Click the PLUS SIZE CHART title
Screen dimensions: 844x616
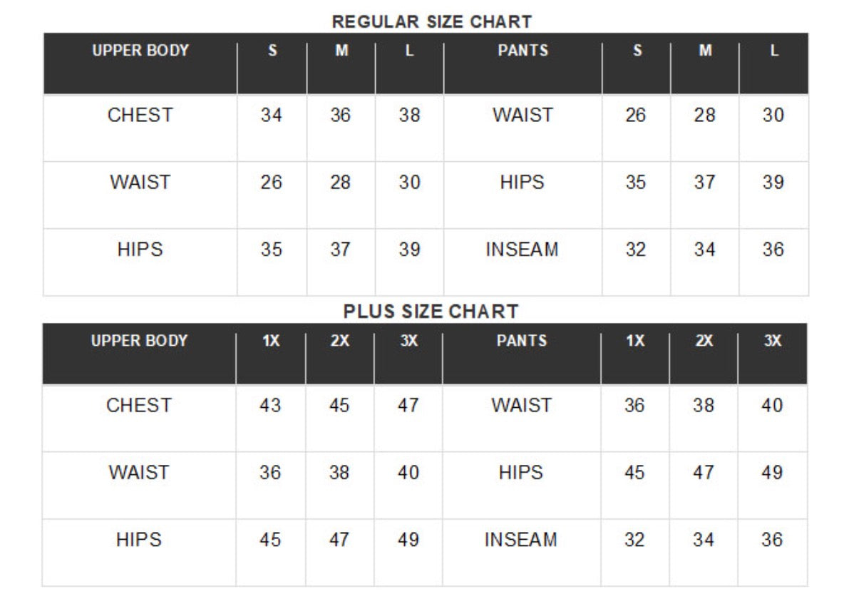coord(431,312)
